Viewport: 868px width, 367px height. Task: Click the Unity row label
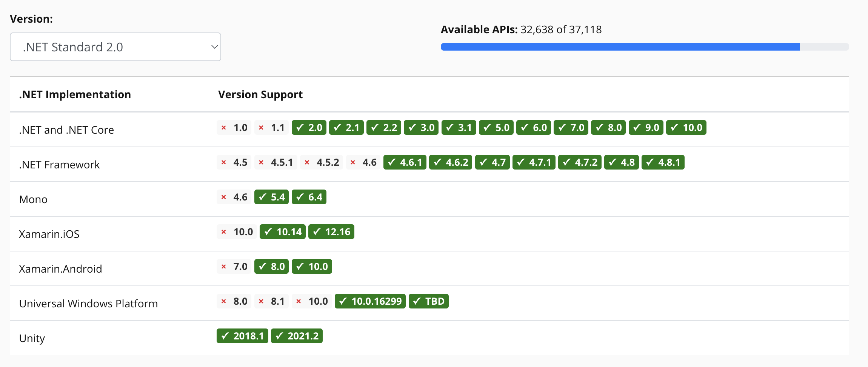[32, 338]
